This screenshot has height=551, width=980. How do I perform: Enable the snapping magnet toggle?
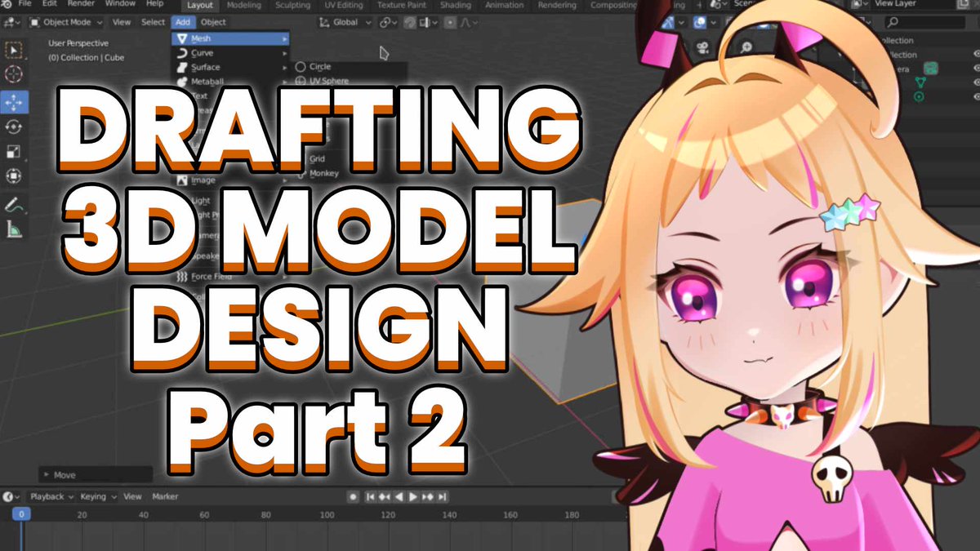point(384,22)
